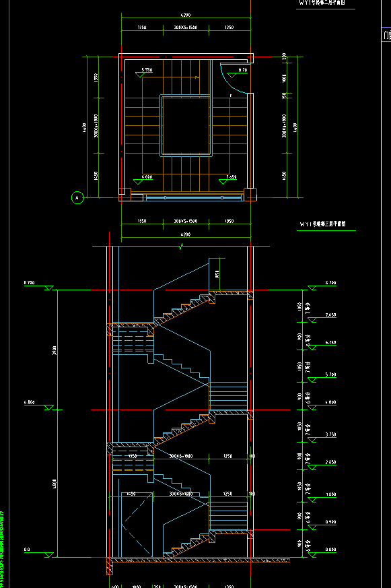Pick the 7.650 elevation triangle in stair plan
Screen dimensions: 391x588
click(223, 182)
